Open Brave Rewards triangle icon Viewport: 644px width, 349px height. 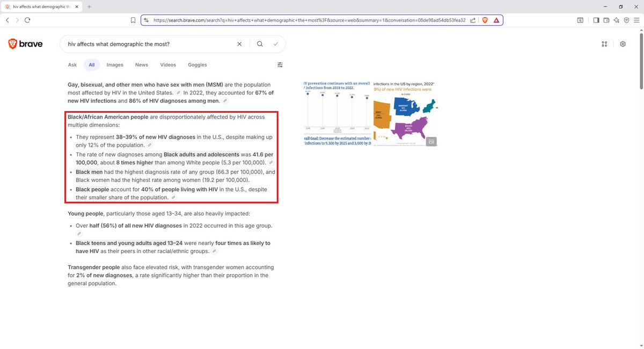coord(496,20)
